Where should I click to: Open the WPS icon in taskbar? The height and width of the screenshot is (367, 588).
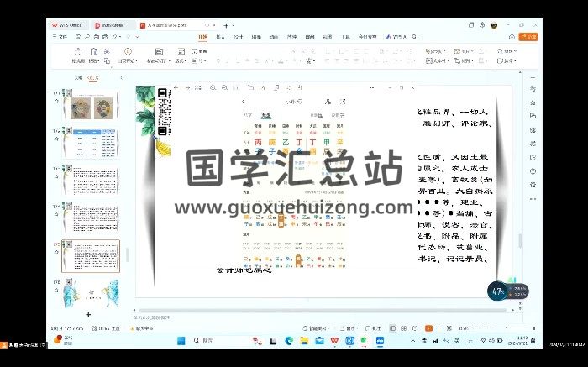coord(334,341)
